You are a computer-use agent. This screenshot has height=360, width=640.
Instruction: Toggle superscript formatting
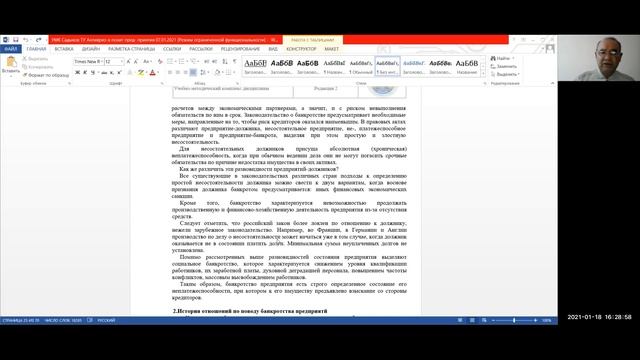click(x=119, y=72)
